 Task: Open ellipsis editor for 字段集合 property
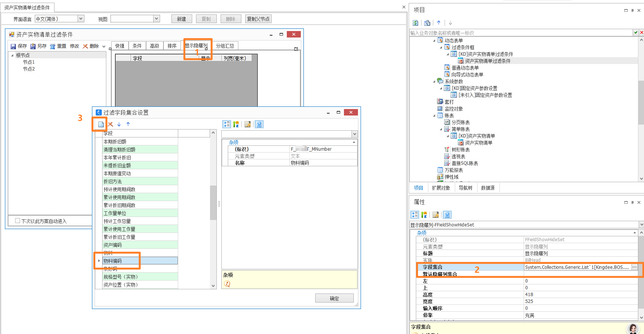(x=635, y=267)
